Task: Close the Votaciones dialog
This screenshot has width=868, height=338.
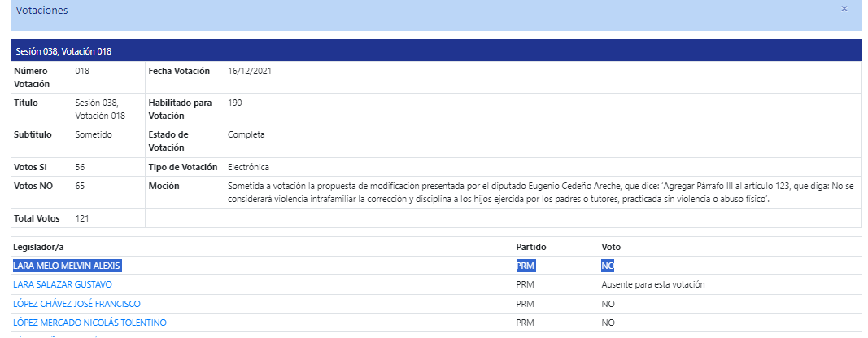Action: (x=844, y=8)
